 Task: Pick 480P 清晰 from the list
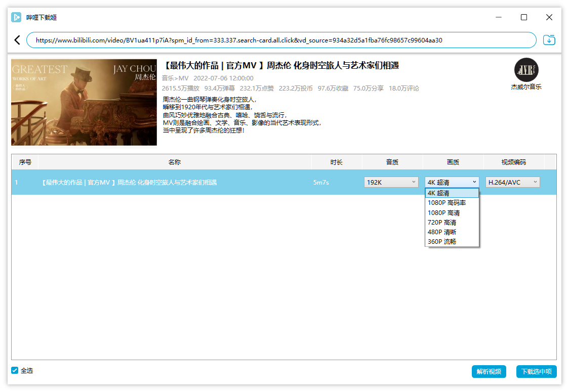(x=452, y=232)
